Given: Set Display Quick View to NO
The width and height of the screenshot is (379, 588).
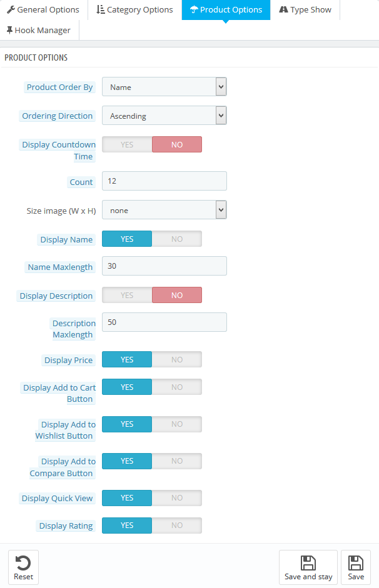Looking at the screenshot, I should pos(177,498).
